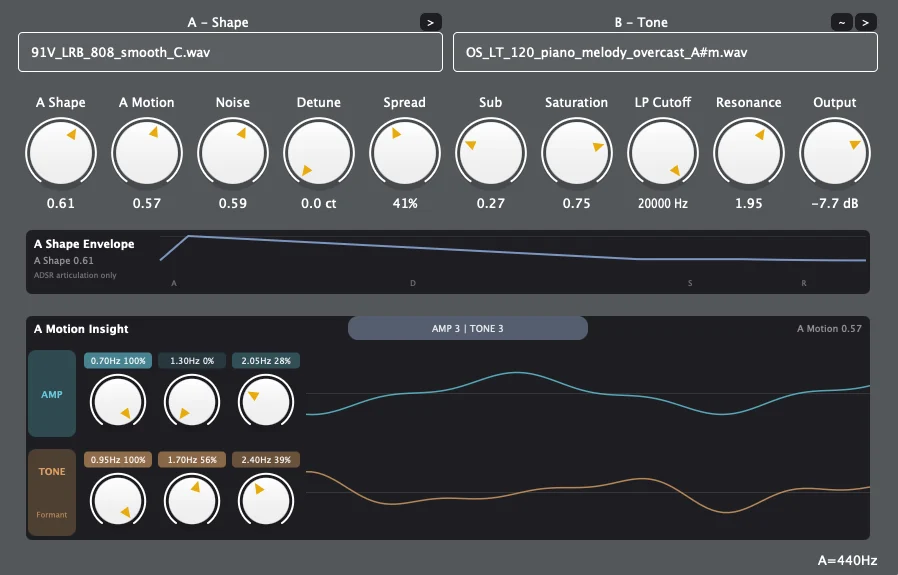
Task: Click the A Motion knob
Action: click(146, 153)
